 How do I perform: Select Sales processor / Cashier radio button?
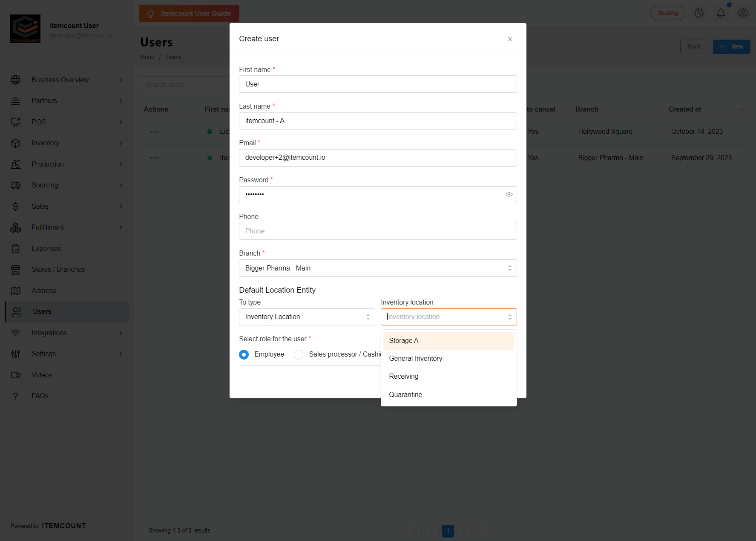coord(299,354)
